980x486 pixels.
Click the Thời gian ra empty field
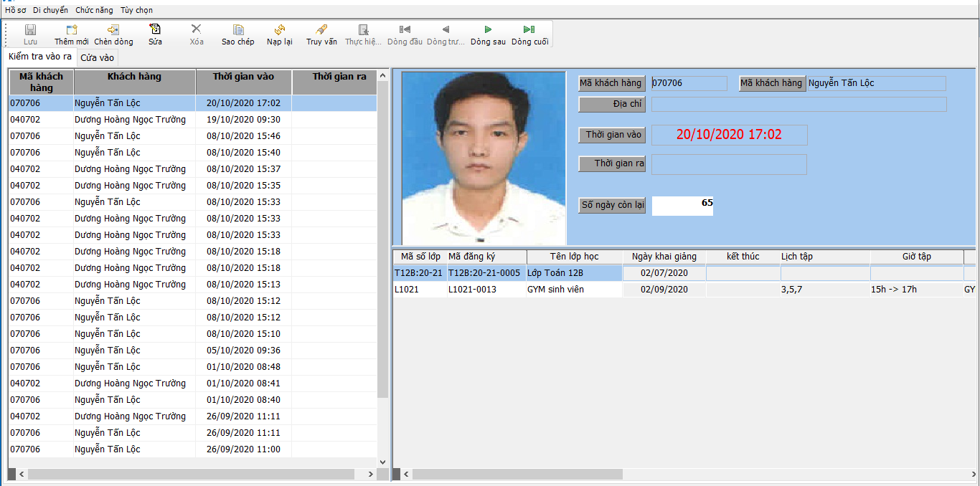point(729,164)
